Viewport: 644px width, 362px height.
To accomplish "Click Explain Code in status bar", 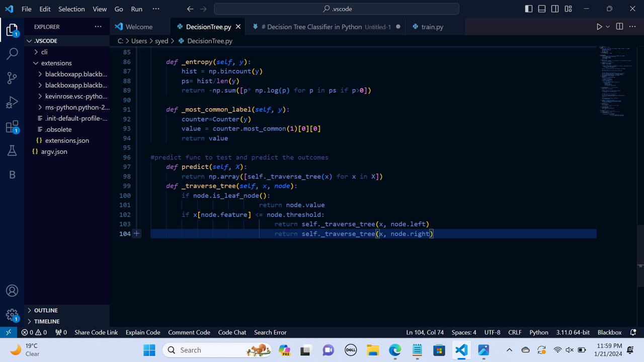I will 143,332.
